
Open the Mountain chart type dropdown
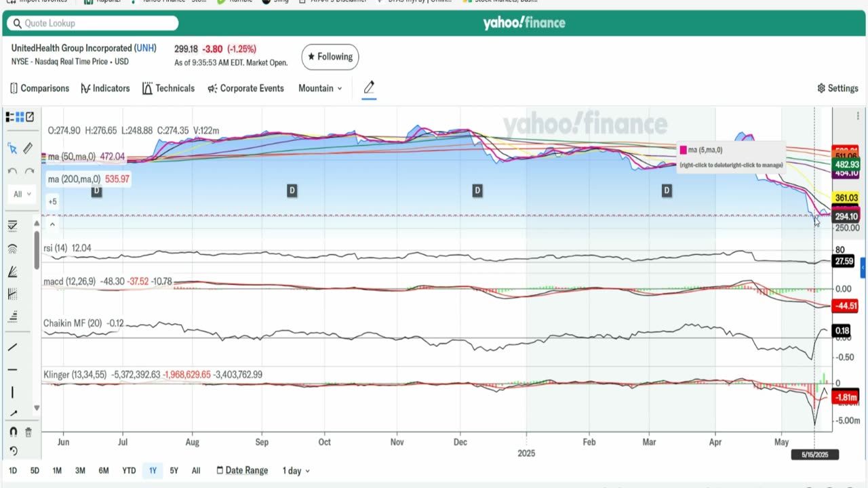[320, 88]
